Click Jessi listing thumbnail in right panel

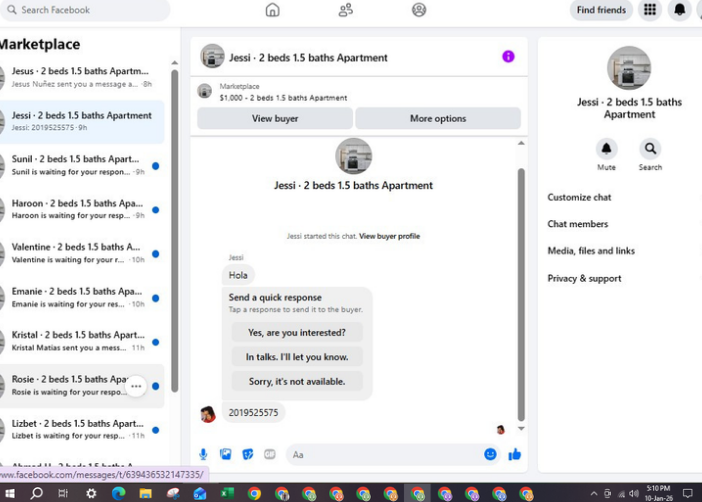pos(629,69)
